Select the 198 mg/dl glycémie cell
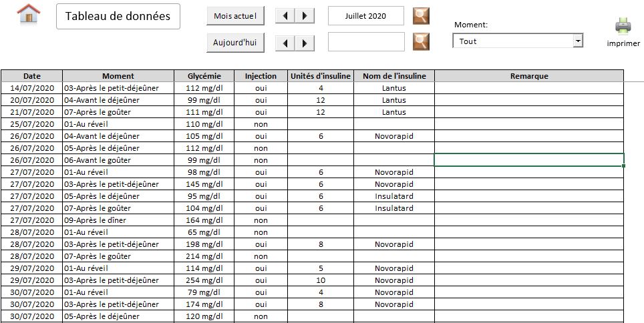The width and height of the screenshot is (644, 323). point(204,244)
